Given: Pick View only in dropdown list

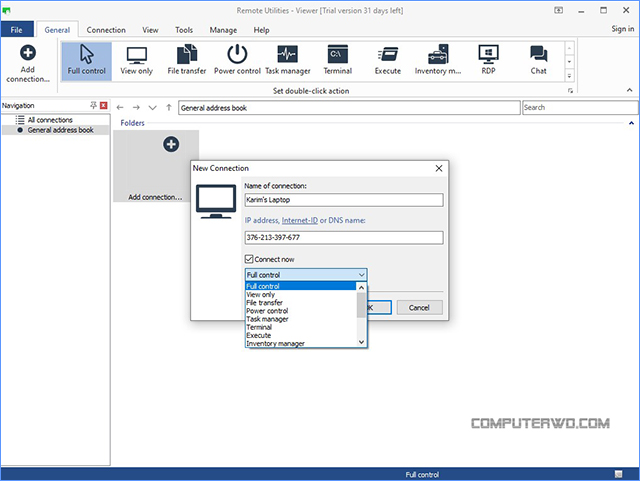Looking at the screenshot, I should pos(301,294).
